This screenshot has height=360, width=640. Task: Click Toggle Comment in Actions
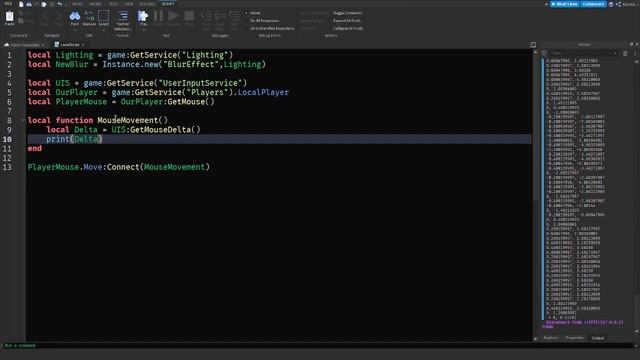coord(347,13)
